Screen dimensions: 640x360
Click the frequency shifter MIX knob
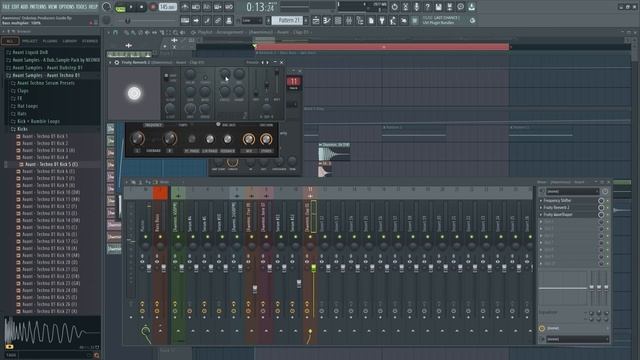(249, 140)
